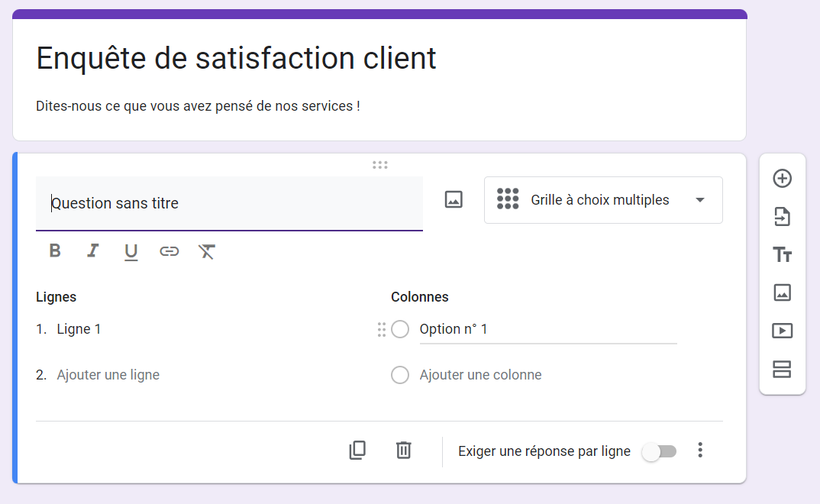Viewport: 820px width, 504px height.
Task: Click the 'Question sans titre' title field
Action: 229,204
